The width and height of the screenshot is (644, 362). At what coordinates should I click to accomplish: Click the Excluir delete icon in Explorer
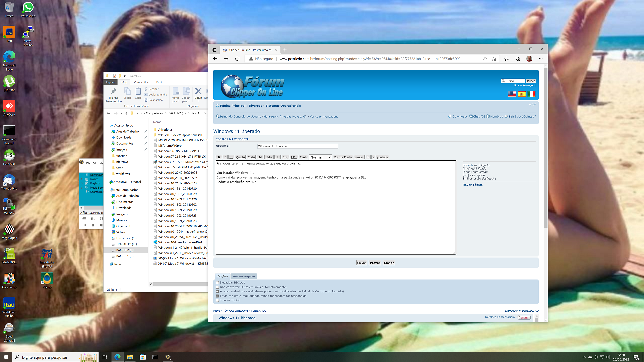[198, 92]
